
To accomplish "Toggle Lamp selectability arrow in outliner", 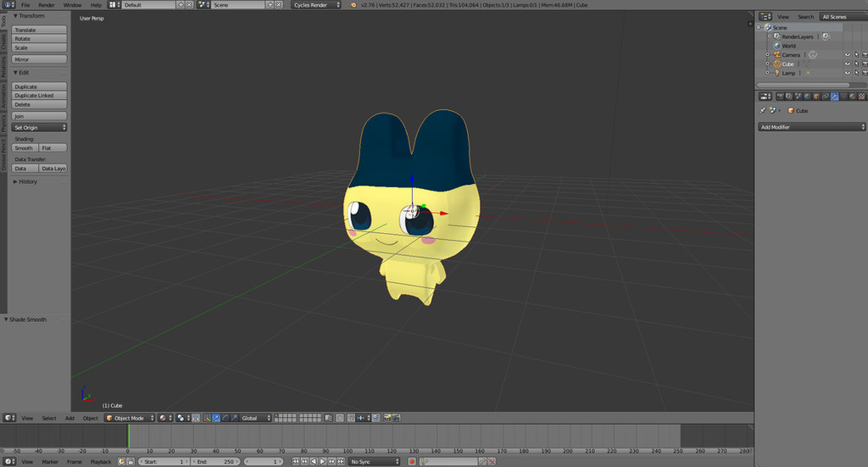I will 857,73.
